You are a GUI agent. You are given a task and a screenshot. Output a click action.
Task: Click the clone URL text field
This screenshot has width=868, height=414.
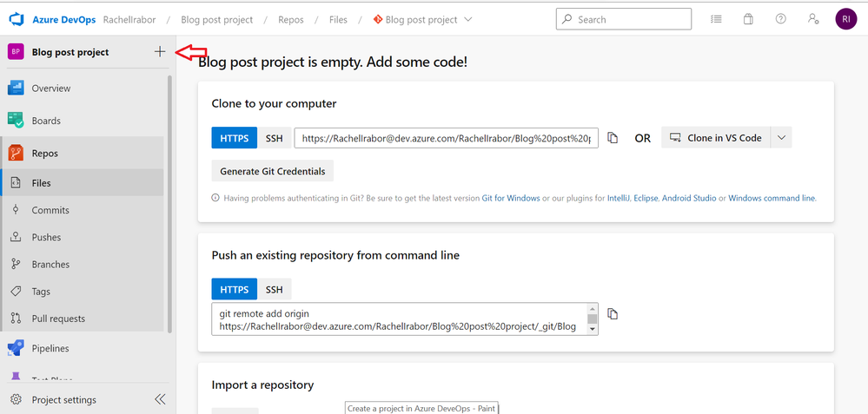pos(447,138)
